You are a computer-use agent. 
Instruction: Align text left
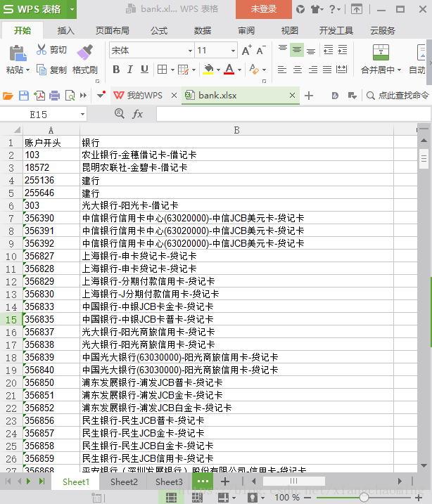click(282, 70)
